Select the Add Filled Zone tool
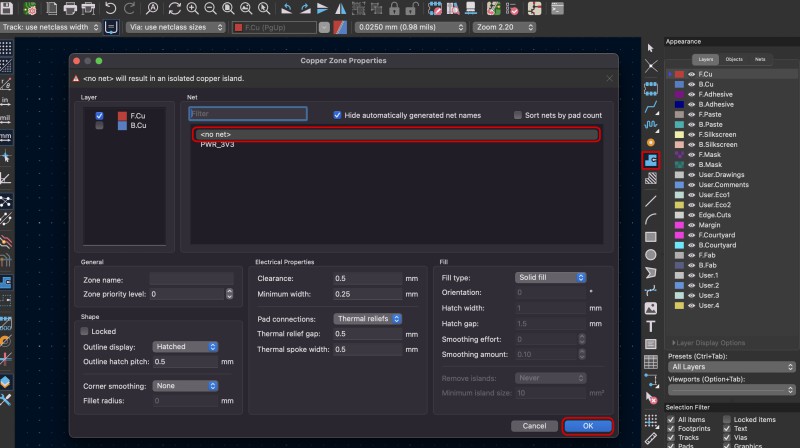Screen dimensions: 800x448 (651, 160)
